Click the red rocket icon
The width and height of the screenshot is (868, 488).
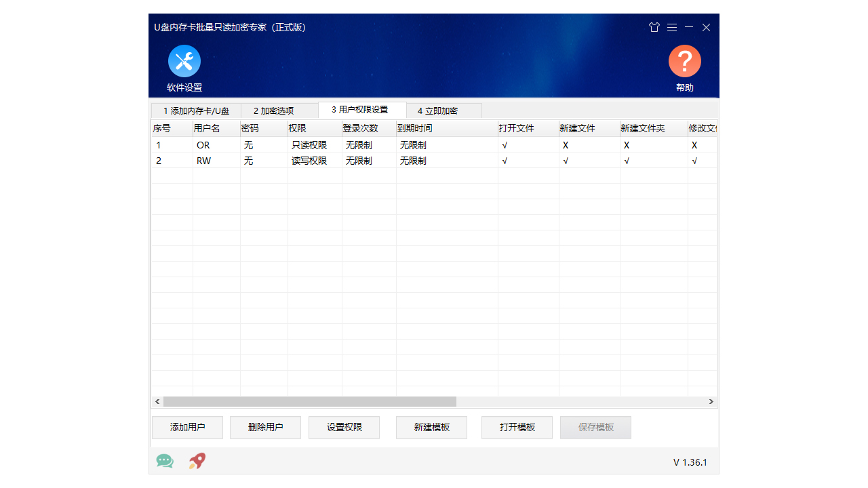[197, 461]
